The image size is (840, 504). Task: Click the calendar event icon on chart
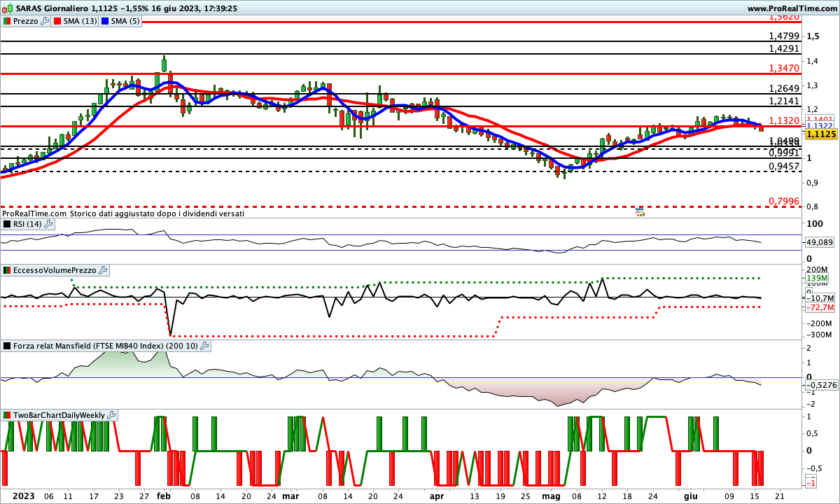tap(640, 211)
